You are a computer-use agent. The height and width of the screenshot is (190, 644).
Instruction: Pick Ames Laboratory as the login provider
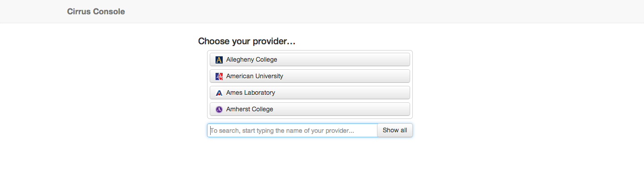pyautogui.click(x=310, y=93)
